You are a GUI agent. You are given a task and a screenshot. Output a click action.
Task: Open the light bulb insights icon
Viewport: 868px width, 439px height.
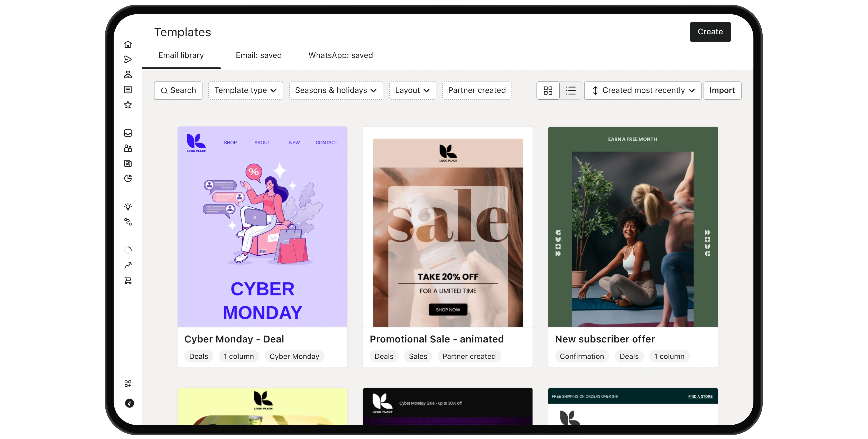(x=128, y=207)
